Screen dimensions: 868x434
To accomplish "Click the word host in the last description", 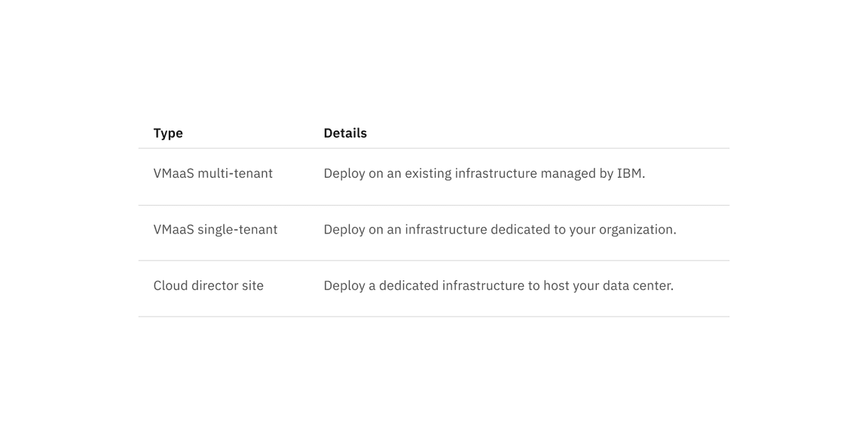I will 558,286.
